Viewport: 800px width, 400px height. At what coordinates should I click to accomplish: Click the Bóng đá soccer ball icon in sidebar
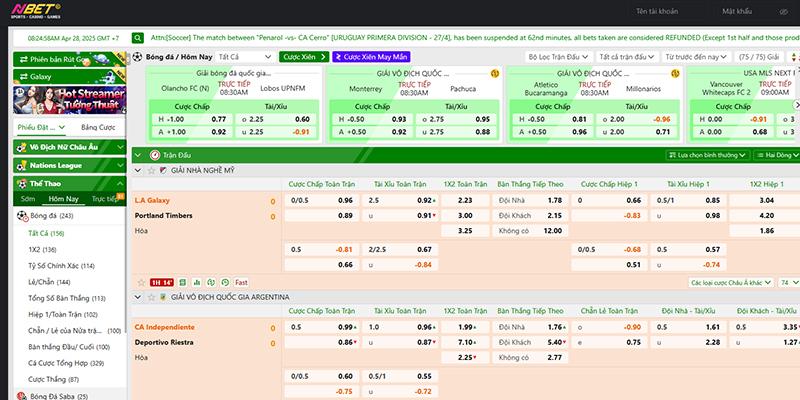point(22,216)
